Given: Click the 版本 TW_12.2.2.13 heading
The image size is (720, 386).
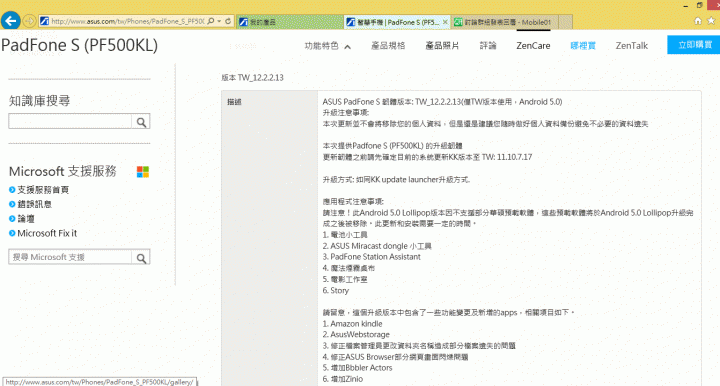Looking at the screenshot, I should coord(253,78).
